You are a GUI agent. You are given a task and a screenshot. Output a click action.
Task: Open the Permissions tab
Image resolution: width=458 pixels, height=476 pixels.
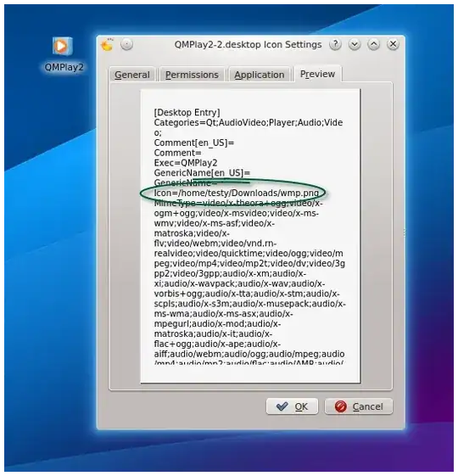tap(192, 75)
